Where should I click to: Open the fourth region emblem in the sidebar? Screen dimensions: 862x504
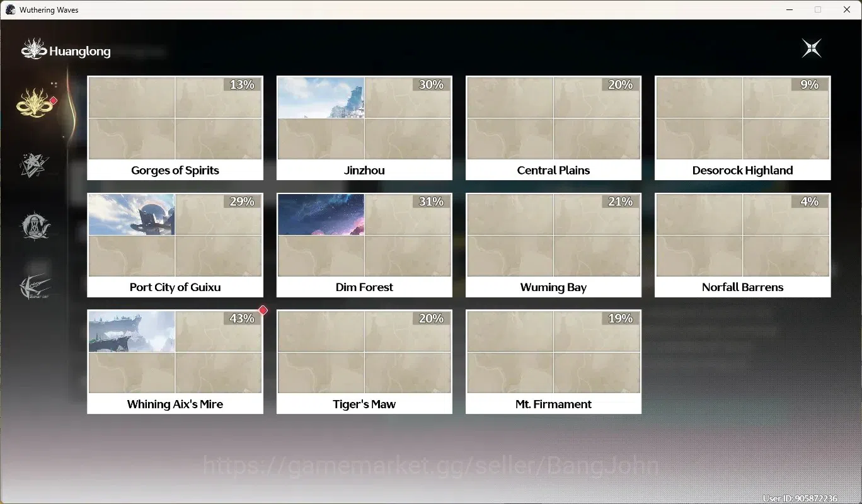35,287
